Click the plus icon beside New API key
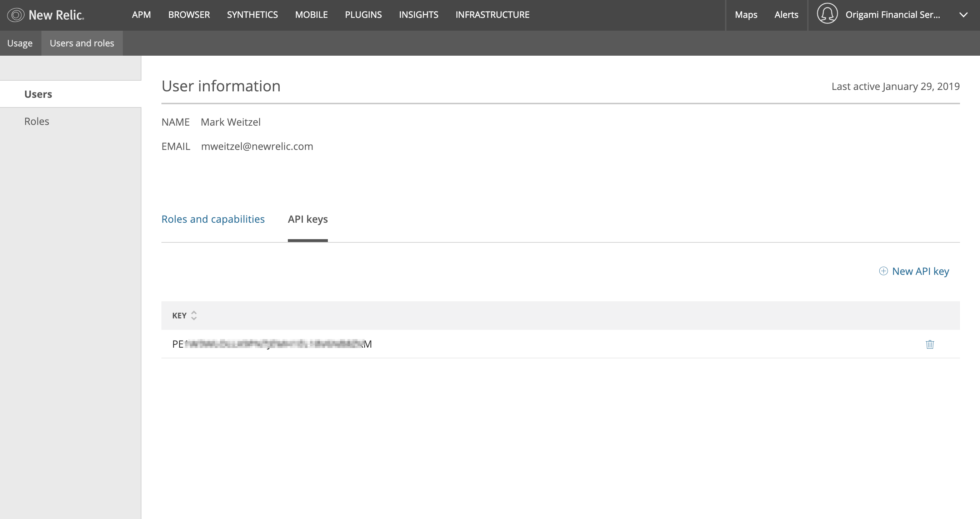 click(x=883, y=271)
